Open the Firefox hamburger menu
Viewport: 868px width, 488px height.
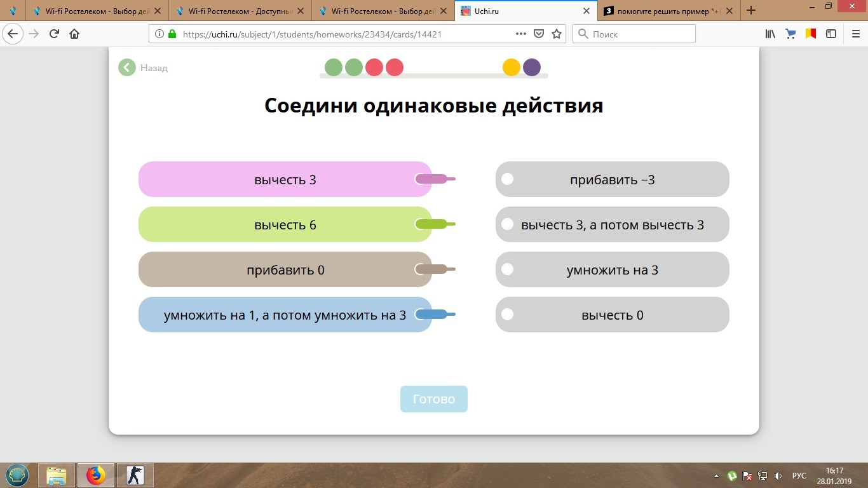[x=855, y=34]
